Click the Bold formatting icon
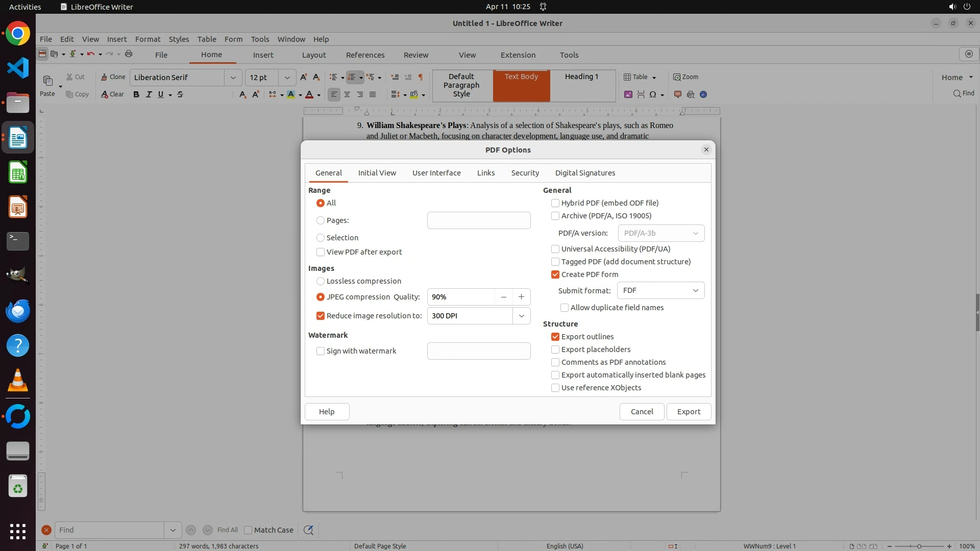The image size is (980, 551). (x=136, y=94)
